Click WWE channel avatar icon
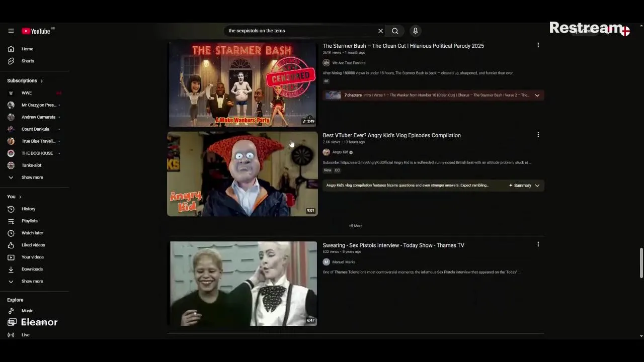The image size is (644, 362). [x=11, y=93]
